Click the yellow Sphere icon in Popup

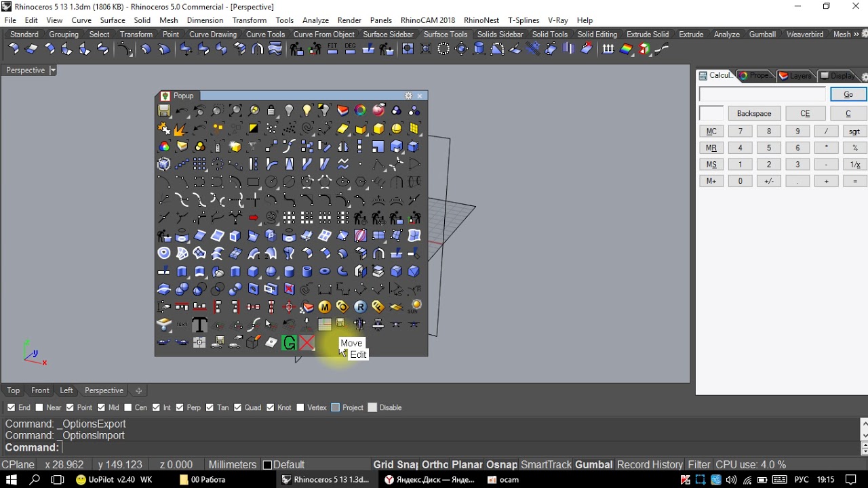pyautogui.click(x=396, y=128)
